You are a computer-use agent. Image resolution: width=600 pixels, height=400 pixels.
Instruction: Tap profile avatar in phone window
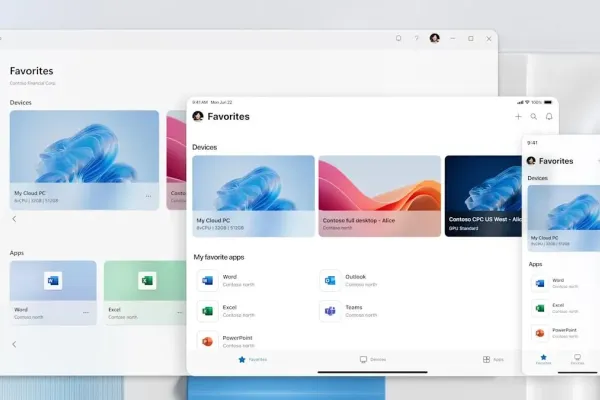tap(531, 161)
